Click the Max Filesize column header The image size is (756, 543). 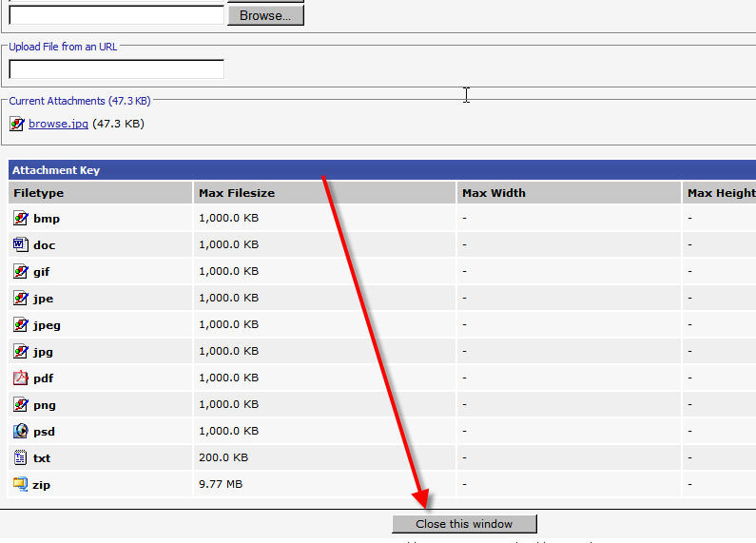(237, 193)
